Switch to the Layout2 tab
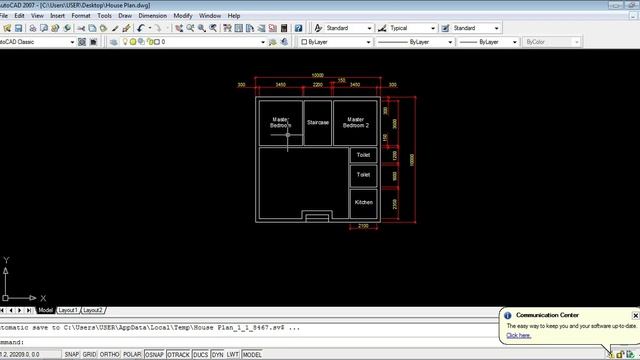This screenshot has width=640, height=360. (93, 311)
